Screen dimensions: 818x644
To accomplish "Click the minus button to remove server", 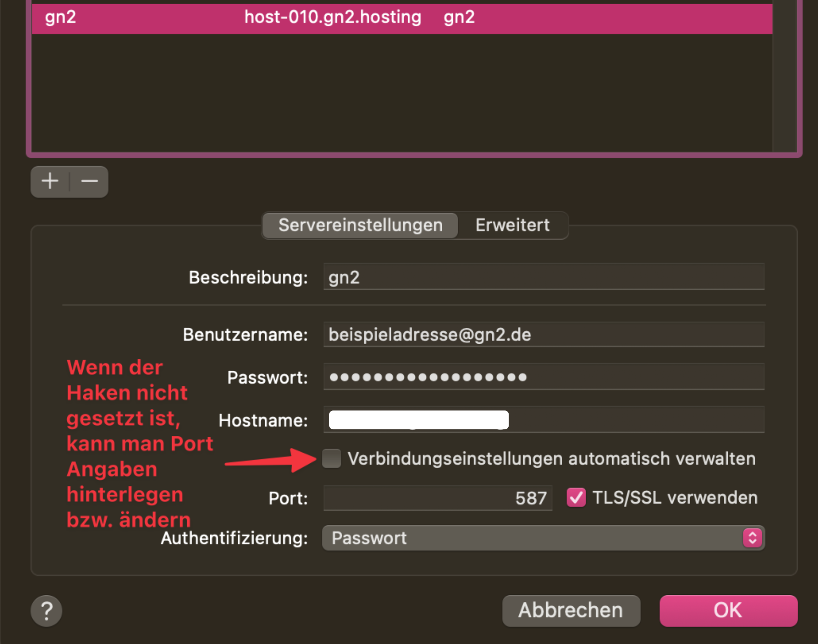I will click(x=89, y=181).
